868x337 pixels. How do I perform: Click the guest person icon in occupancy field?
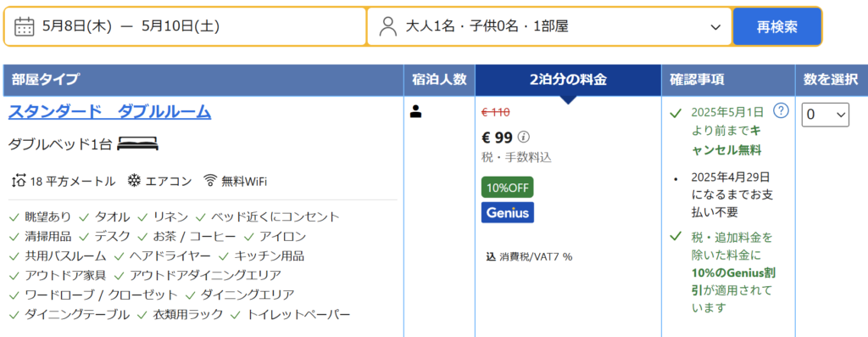click(x=388, y=26)
